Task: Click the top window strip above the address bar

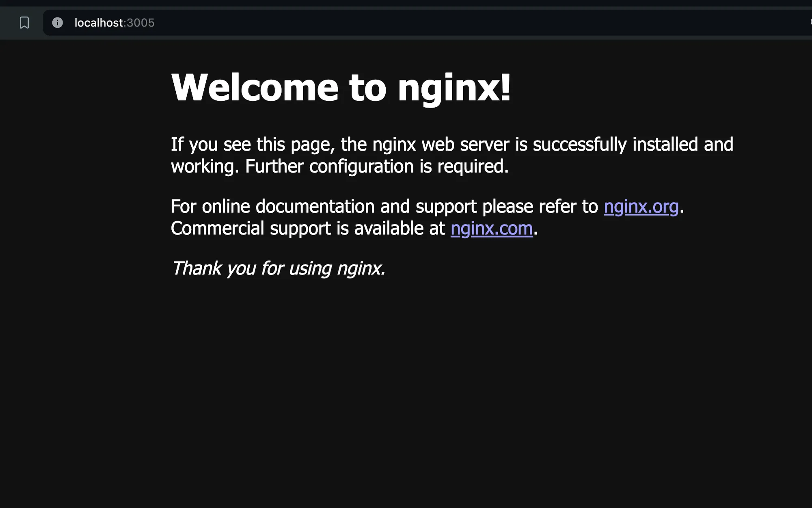Action: tap(406, 3)
